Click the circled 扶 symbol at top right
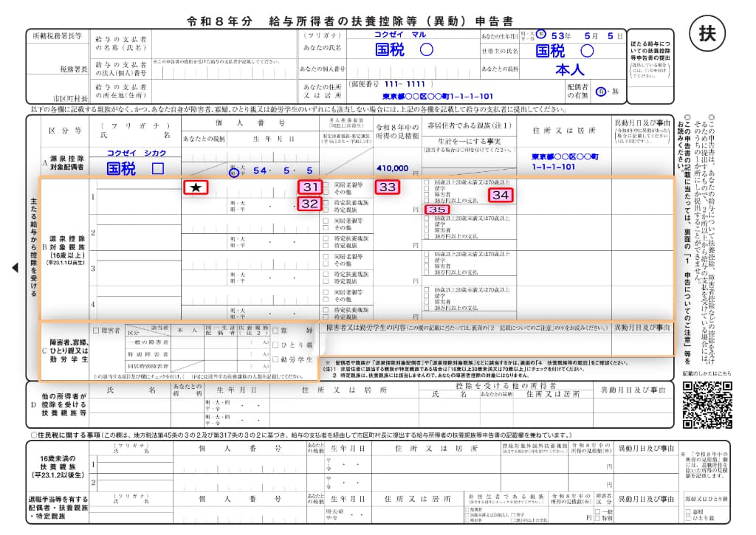The image size is (756, 535). tap(707, 34)
